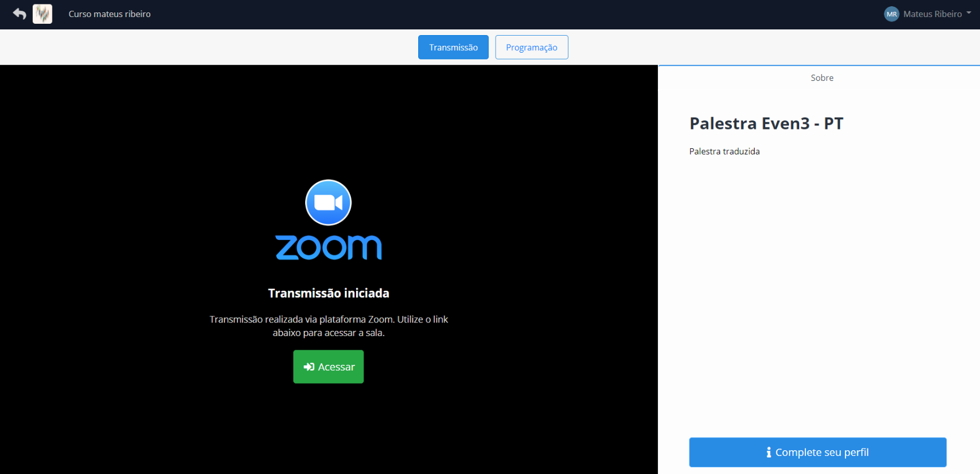
Task: Click the back arrow icon
Action: [19, 14]
